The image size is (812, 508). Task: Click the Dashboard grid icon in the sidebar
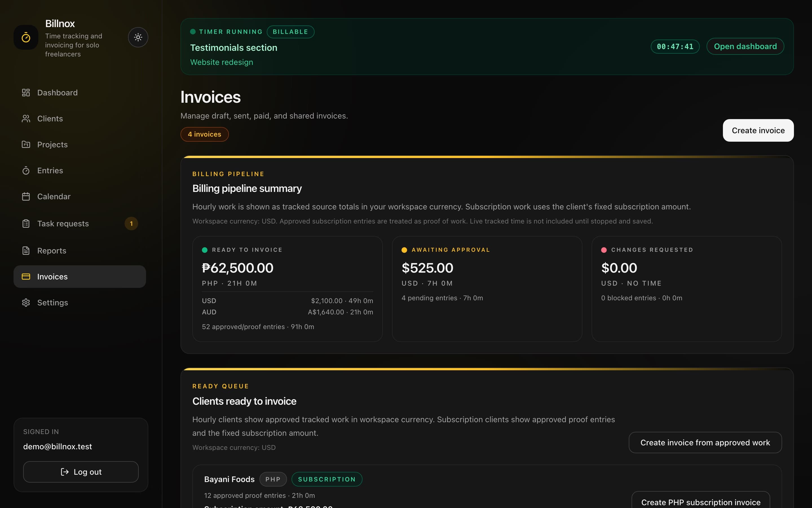tap(26, 92)
